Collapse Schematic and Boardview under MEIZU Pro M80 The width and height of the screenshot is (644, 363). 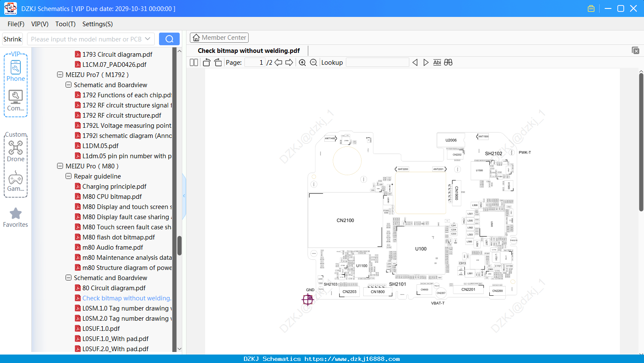[x=69, y=278]
